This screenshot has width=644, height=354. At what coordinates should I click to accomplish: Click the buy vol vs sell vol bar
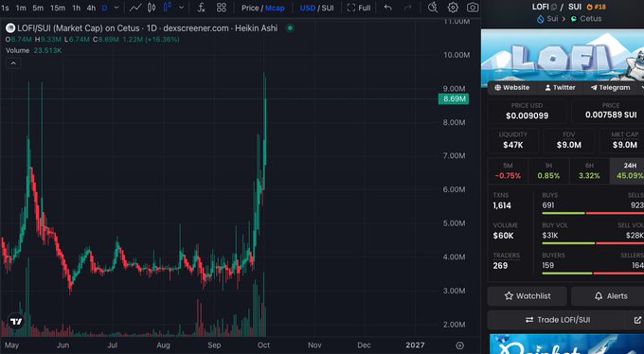593,243
